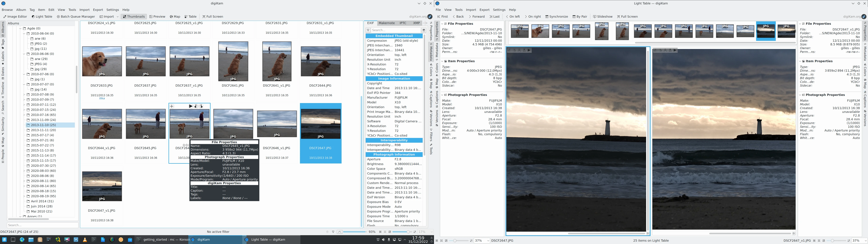
Task: Toggle Synchronize preview panels
Action: pyautogui.click(x=557, y=16)
